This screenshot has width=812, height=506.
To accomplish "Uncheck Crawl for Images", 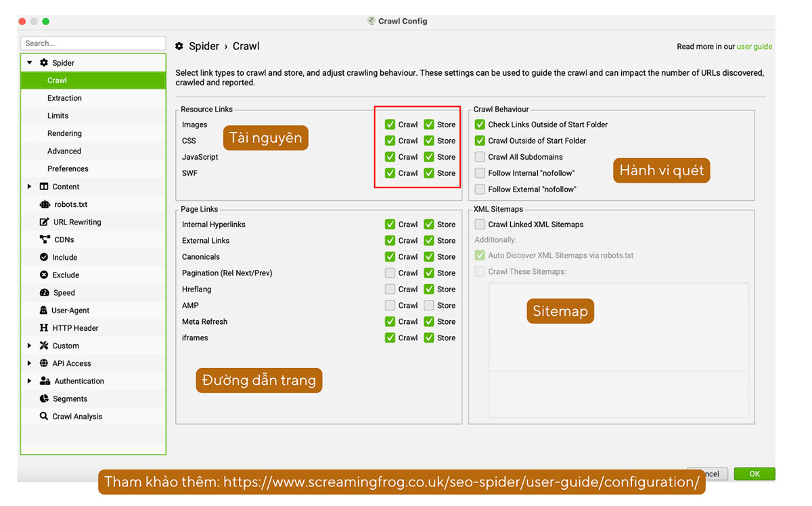I will coord(390,124).
